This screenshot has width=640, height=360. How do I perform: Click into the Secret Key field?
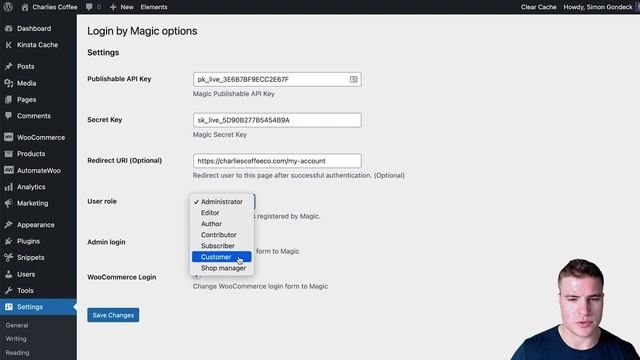277,120
